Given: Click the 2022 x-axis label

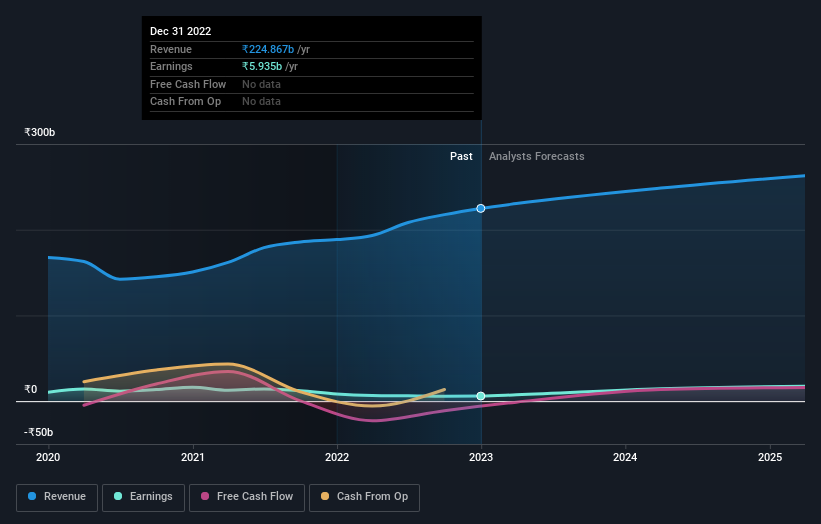Looking at the screenshot, I should 337,457.
